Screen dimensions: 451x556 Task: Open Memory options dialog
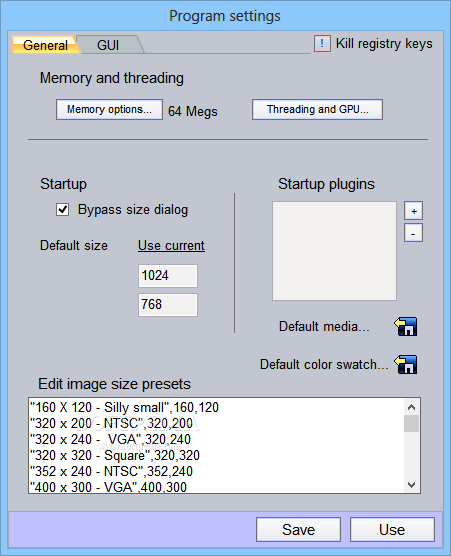pyautogui.click(x=109, y=110)
